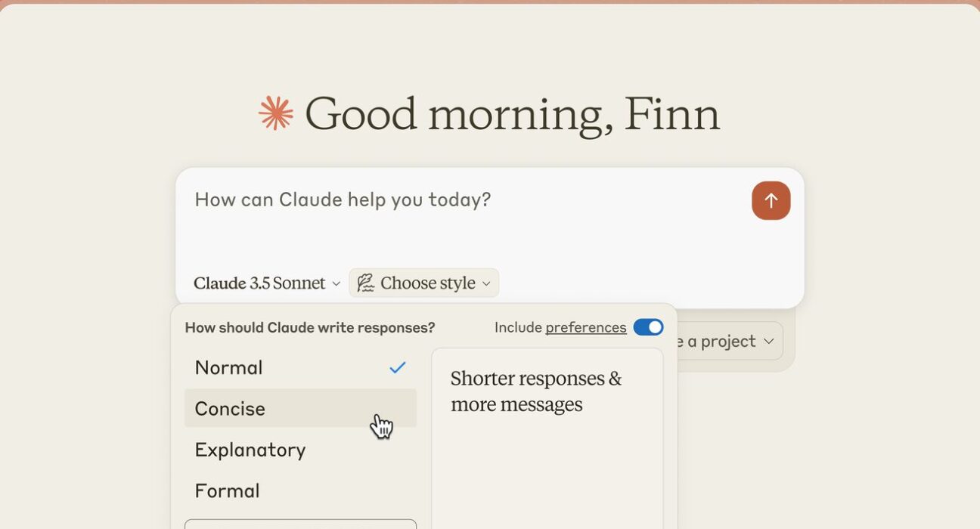The width and height of the screenshot is (980, 529).
Task: Open the preferences link
Action: (586, 327)
